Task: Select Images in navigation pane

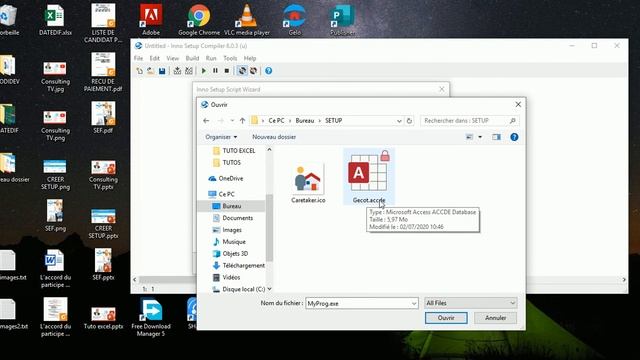Action: point(232,230)
